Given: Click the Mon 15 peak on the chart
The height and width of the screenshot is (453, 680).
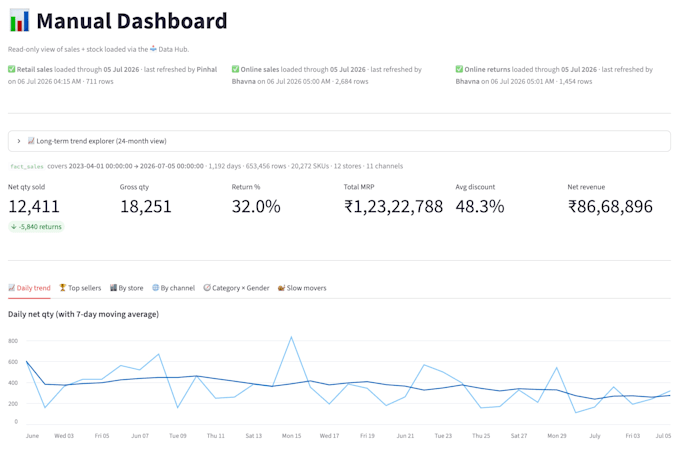Looking at the screenshot, I should point(291,337).
